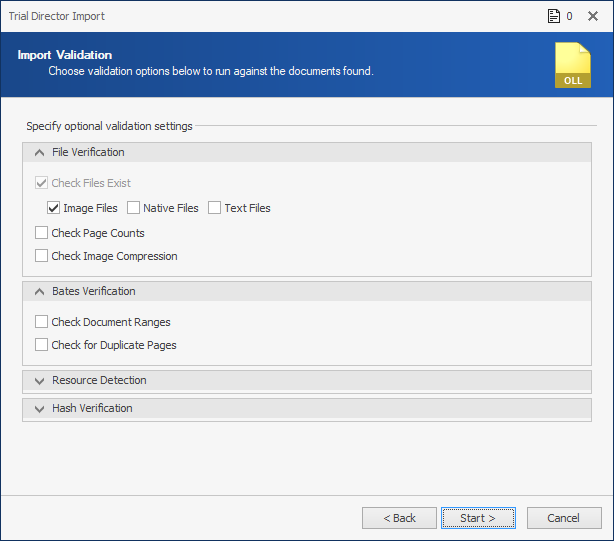Click the 'Trial Director Import' window title
This screenshot has width=614, height=541.
(56, 16)
